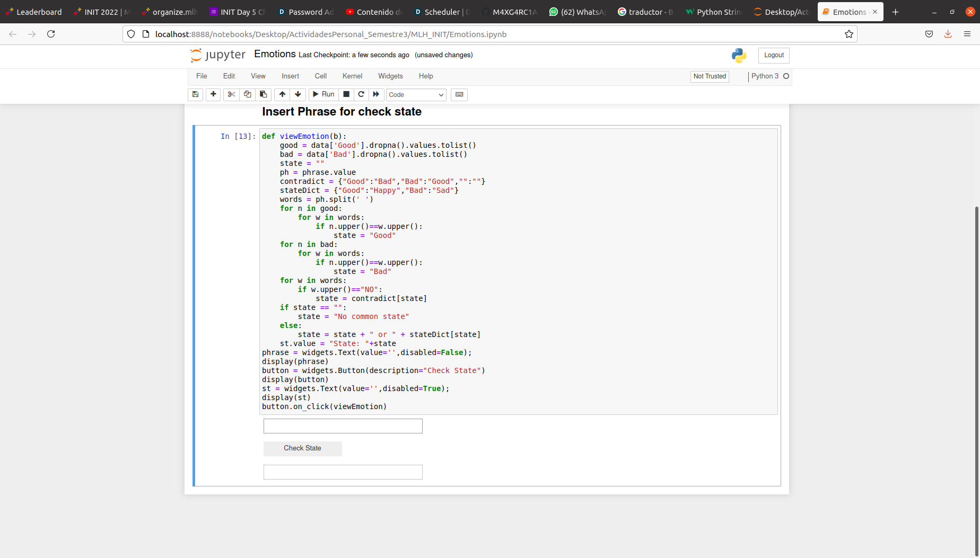Rename notebook via Emotions title
Viewport: 980px width, 558px height.
pos(275,54)
